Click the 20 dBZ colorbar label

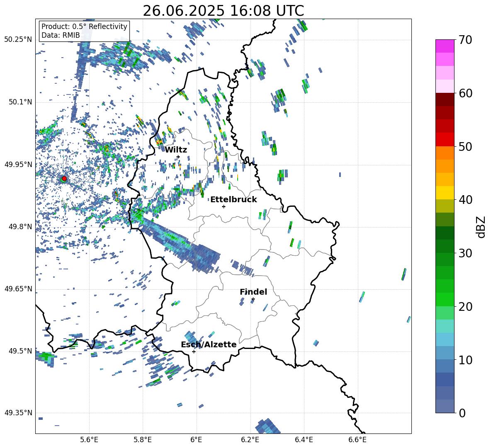[x=465, y=307]
